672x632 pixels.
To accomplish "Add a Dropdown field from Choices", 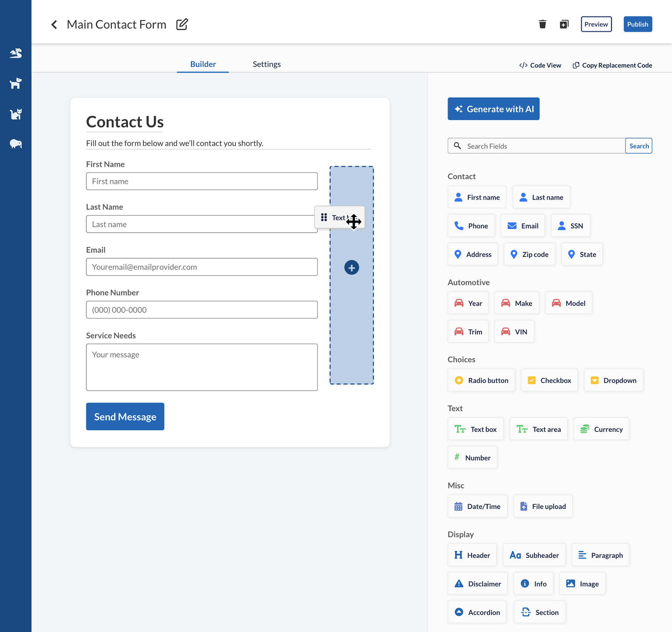I will pyautogui.click(x=613, y=380).
